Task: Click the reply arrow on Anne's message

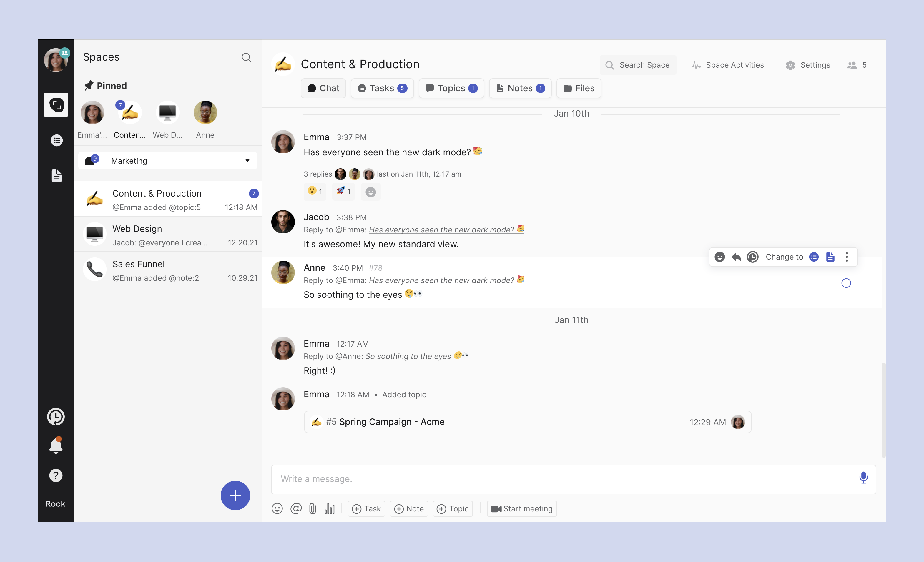Action: (736, 257)
